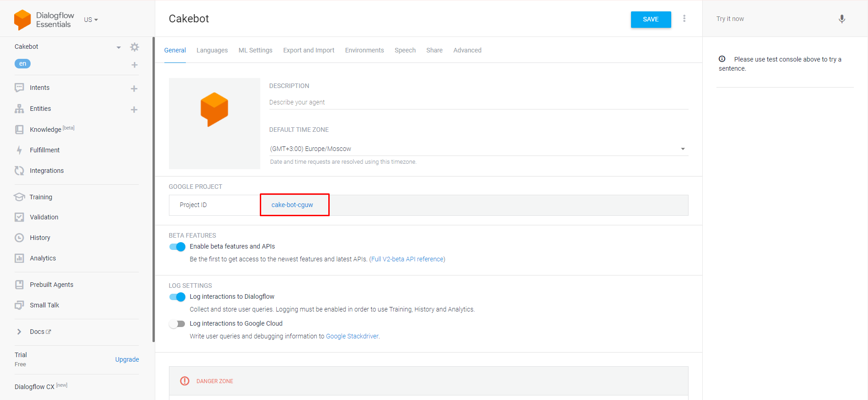Open the three-dot more options menu
868x400 pixels.
tap(684, 18)
